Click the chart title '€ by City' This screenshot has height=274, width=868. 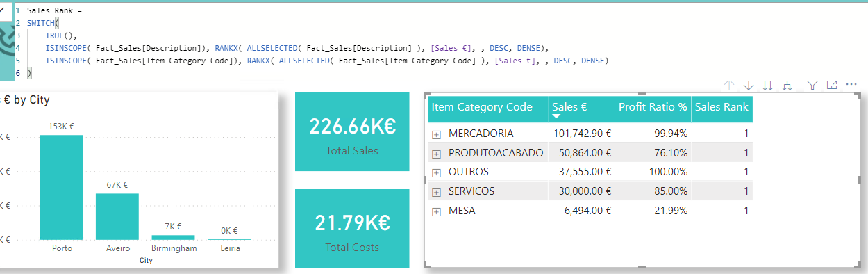(x=26, y=100)
